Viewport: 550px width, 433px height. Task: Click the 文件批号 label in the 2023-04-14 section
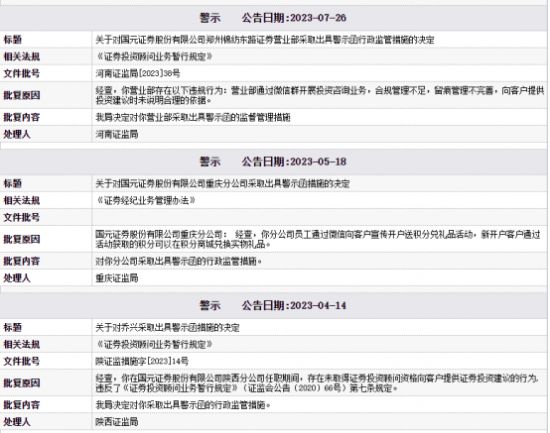(21, 361)
